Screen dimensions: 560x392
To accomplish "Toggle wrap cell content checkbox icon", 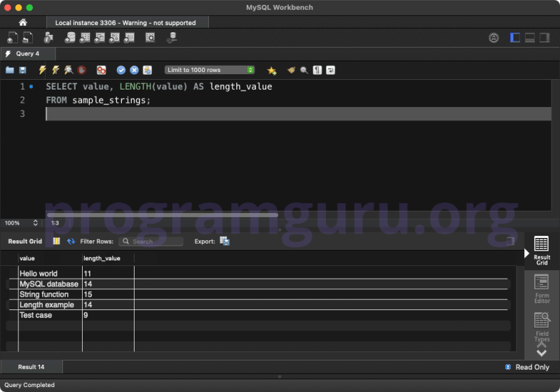I will (511, 241).
